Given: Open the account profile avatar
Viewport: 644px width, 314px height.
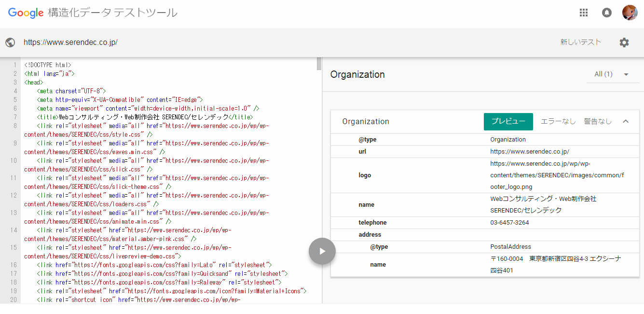Looking at the screenshot, I should coord(630,13).
